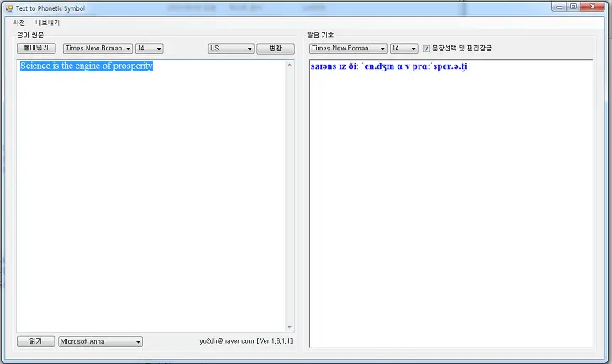This screenshot has width=612, height=364.
Task: Click the scroll down arrow of left text area
Action: click(289, 327)
